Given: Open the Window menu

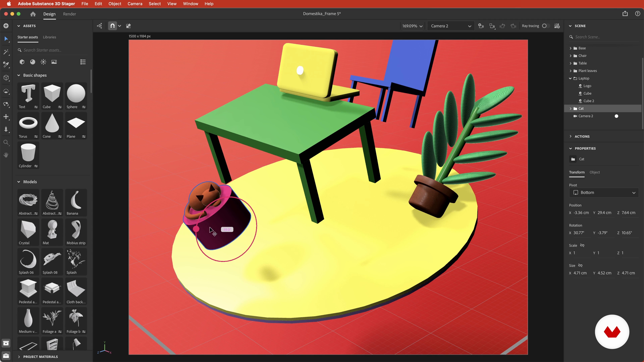Looking at the screenshot, I should (x=191, y=4).
